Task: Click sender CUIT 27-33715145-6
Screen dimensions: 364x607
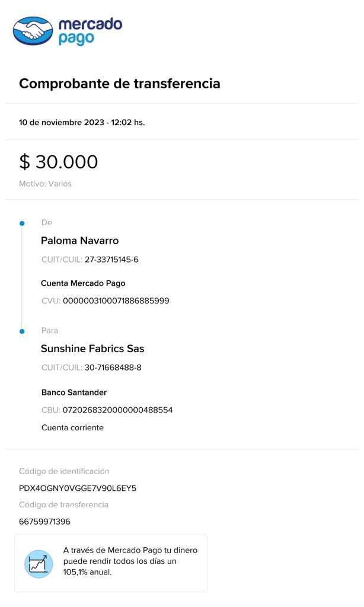Action: 111,260
